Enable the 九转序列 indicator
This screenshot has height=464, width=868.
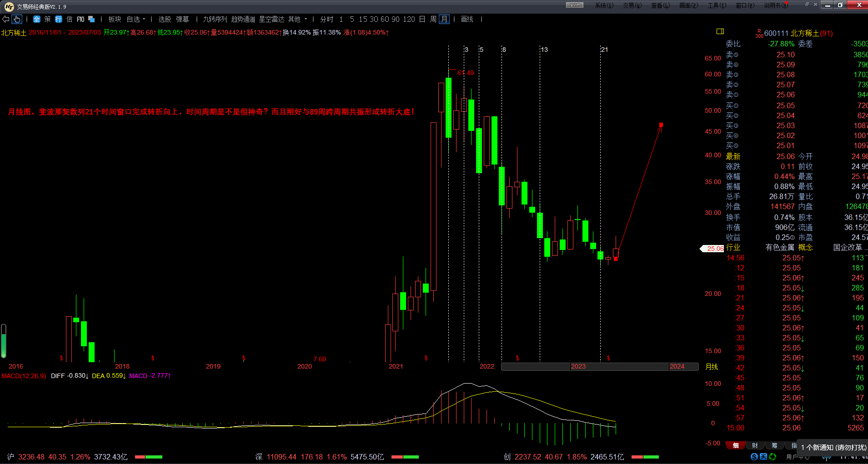tap(215, 19)
